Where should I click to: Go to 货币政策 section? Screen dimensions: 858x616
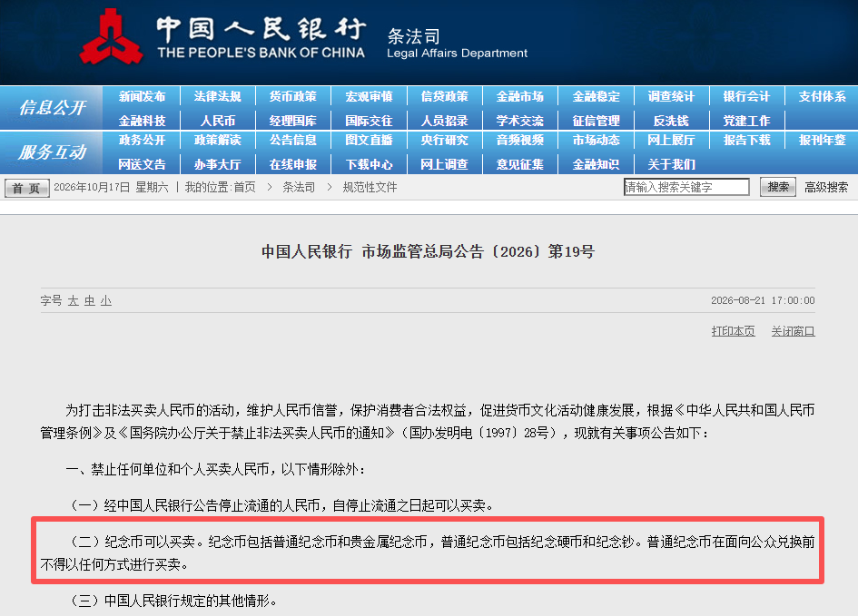(x=292, y=97)
